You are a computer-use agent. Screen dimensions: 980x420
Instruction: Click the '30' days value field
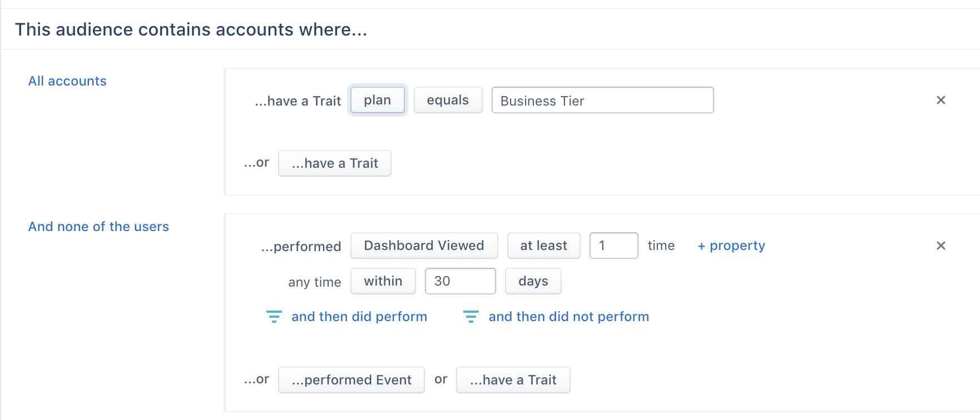pyautogui.click(x=460, y=281)
